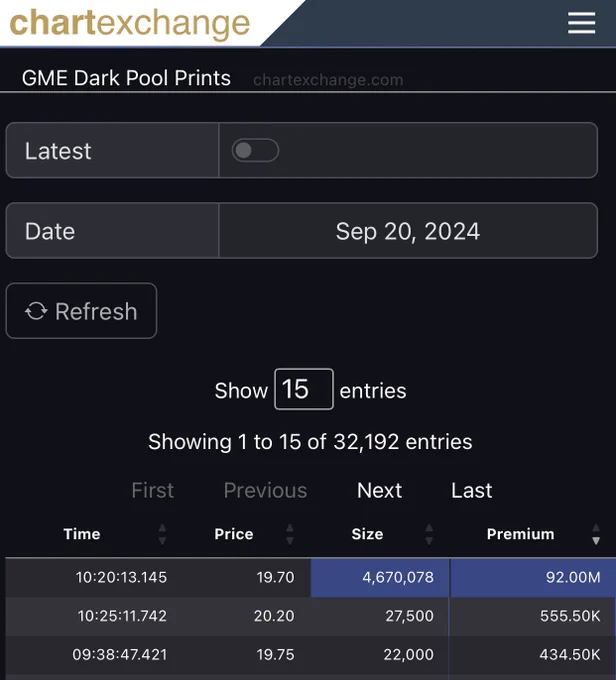Click the Showing 1 to 15 of 32,192 entries text

click(x=310, y=442)
